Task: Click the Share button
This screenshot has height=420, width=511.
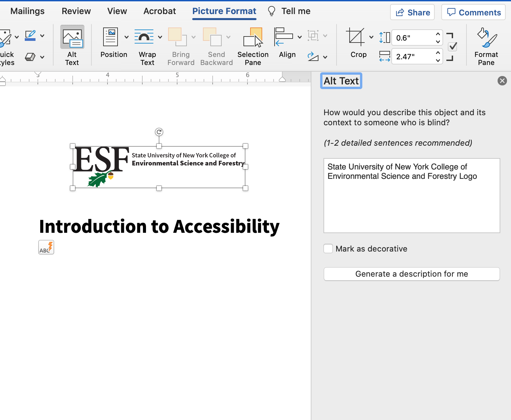Action: pyautogui.click(x=413, y=12)
